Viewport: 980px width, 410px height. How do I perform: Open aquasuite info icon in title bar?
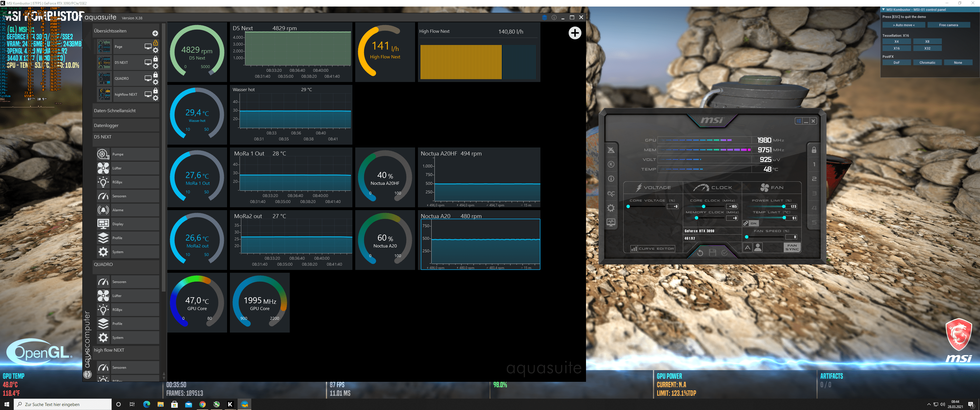point(554,17)
